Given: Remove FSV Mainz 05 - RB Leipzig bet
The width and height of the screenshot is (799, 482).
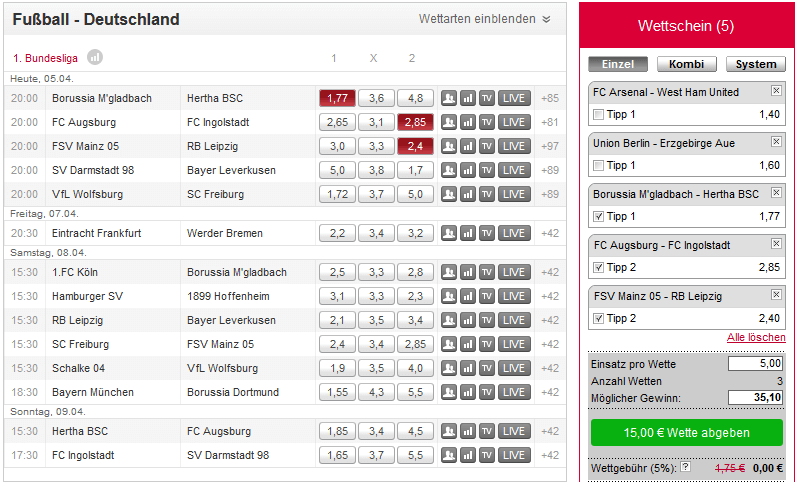Looking at the screenshot, I should point(776,294).
